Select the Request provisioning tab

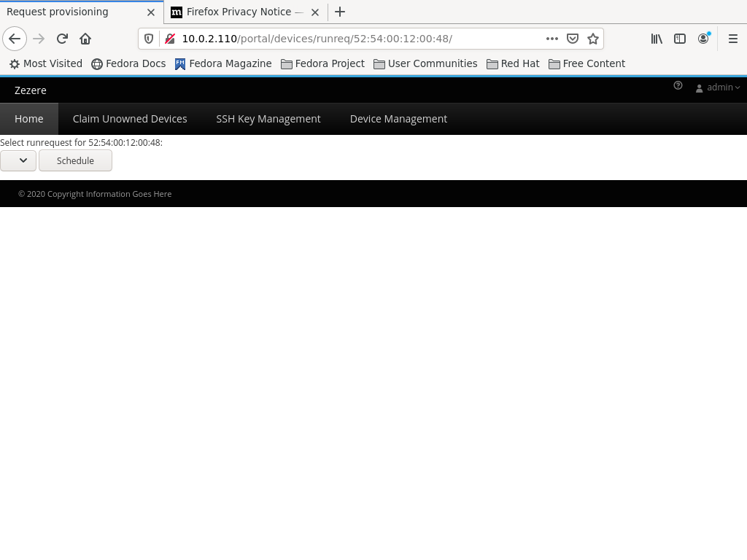point(82,12)
